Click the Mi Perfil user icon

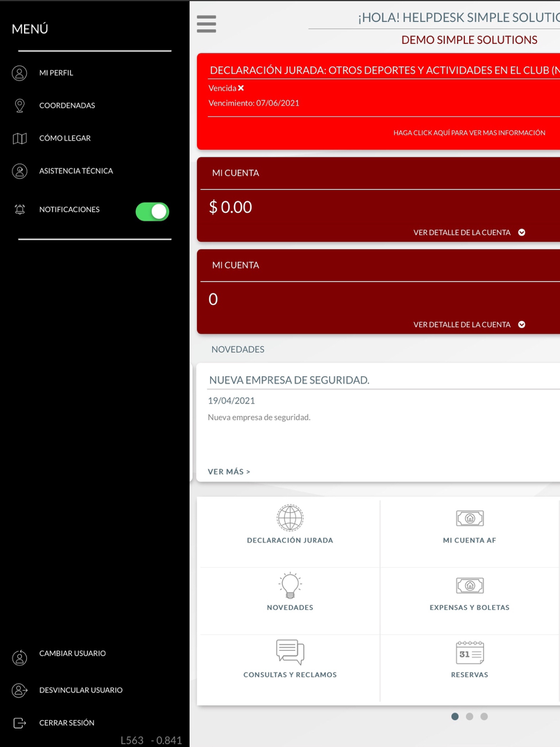(20, 73)
